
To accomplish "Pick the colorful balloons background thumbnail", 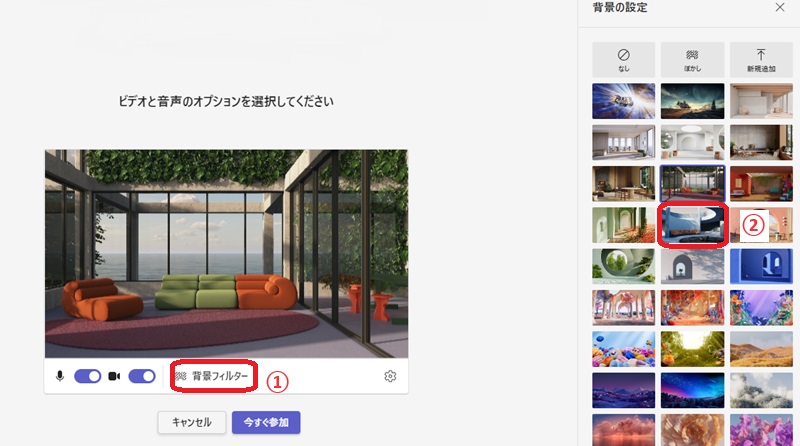I will point(623,349).
